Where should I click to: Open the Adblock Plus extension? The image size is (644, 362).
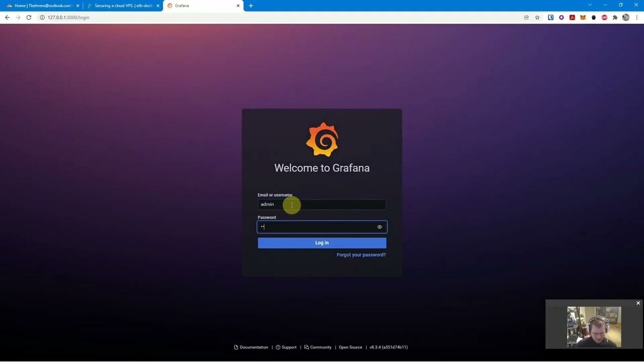[604, 18]
